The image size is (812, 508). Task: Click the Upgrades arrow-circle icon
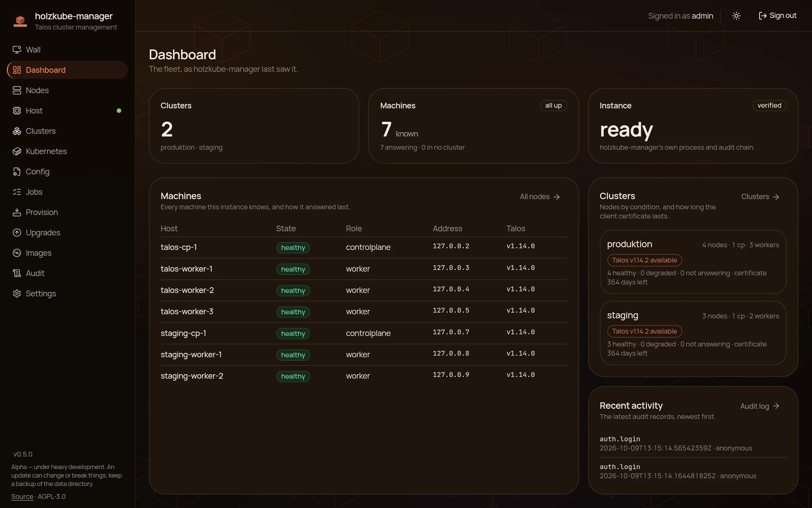pos(17,233)
